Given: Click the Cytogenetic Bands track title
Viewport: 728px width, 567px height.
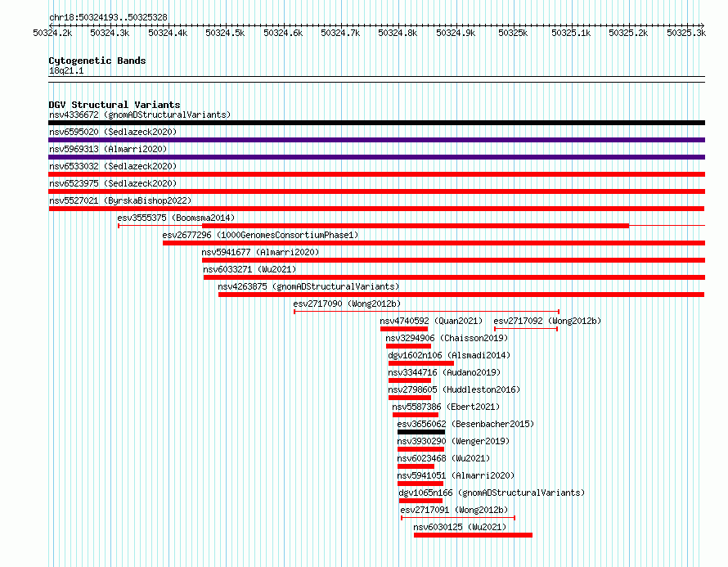Looking at the screenshot, I should (97, 61).
